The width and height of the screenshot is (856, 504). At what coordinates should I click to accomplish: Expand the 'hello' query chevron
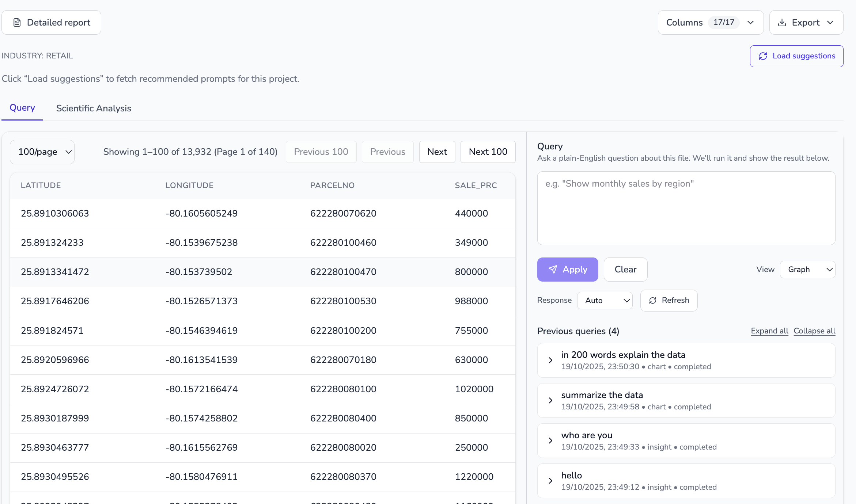coord(550,481)
